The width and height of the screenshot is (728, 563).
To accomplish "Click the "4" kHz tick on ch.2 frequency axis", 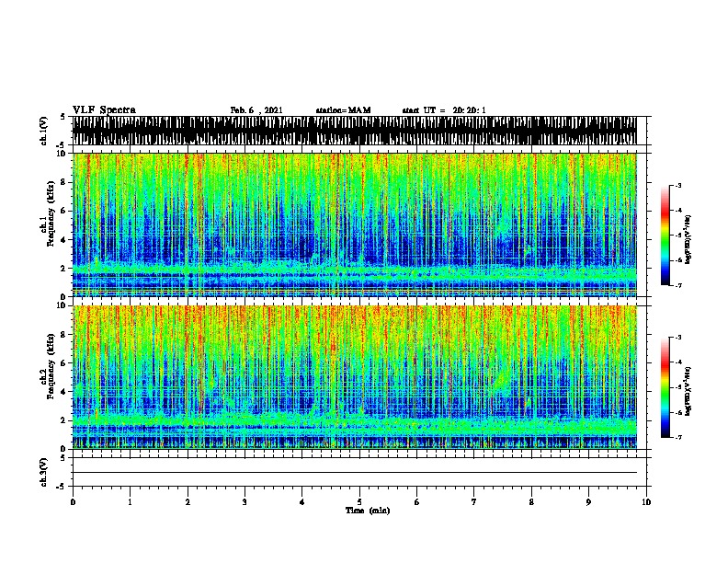I will coord(63,392).
